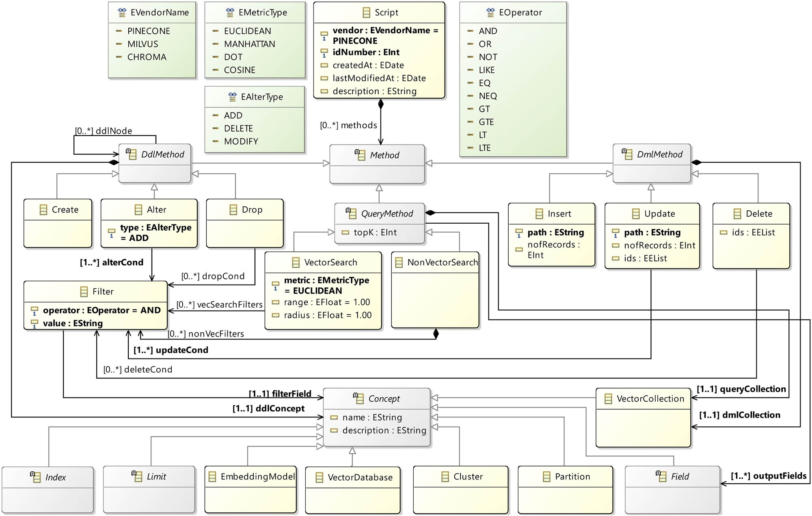This screenshot has height=516, width=812.
Task: Click the EOperator enumeration icon
Action: tap(490, 13)
